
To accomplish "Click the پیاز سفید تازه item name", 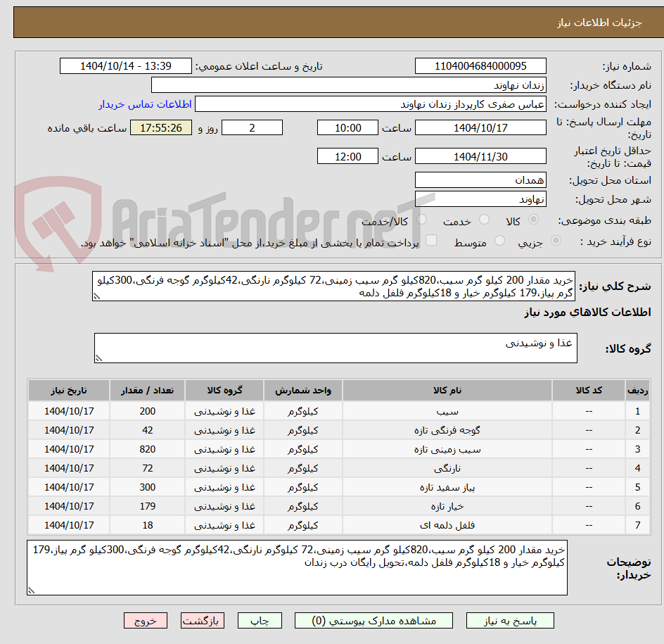I will coord(447,488).
